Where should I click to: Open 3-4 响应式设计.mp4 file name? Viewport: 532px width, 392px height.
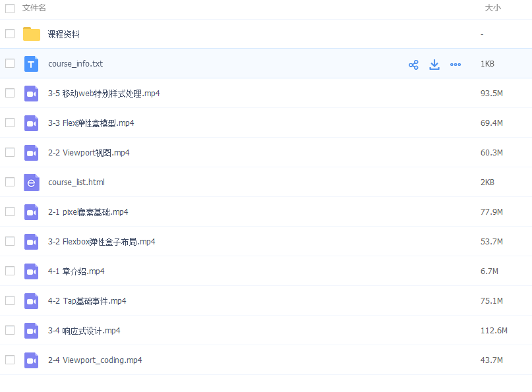(84, 331)
